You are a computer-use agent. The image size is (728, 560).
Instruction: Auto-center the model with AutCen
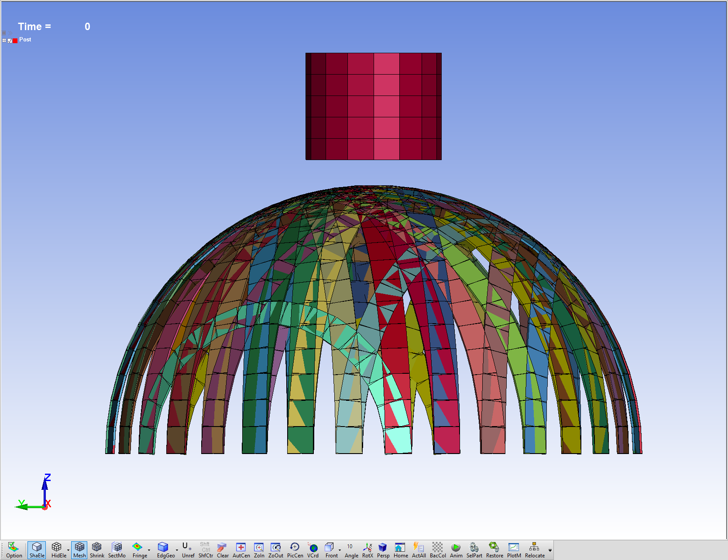tap(241, 550)
